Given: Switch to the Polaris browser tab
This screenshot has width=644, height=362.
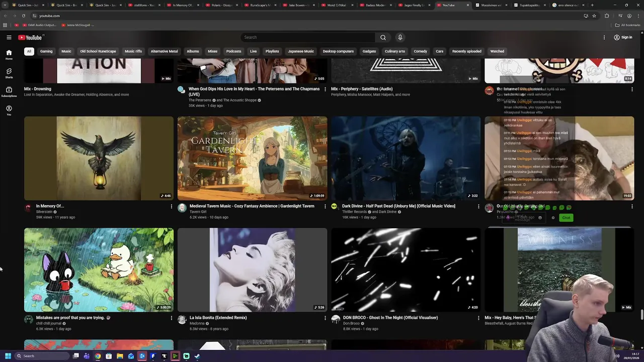Looking at the screenshot, I should coord(222,5).
